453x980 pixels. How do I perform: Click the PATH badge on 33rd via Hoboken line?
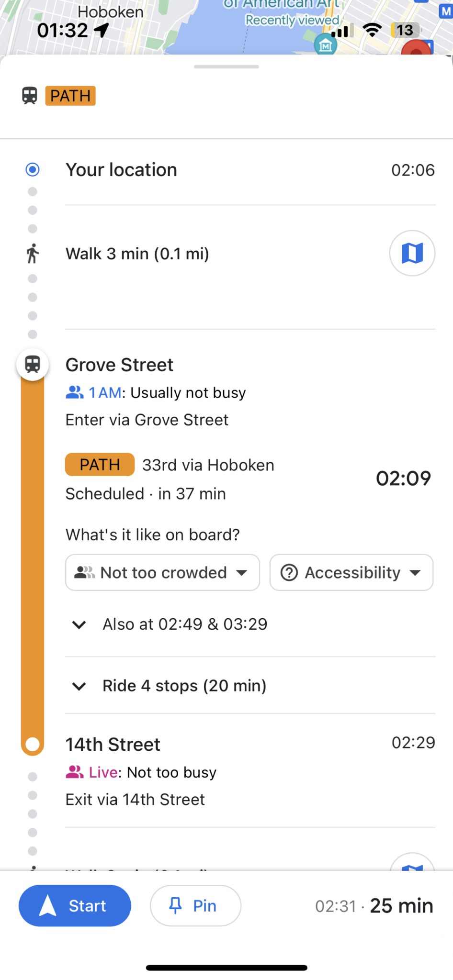click(x=99, y=464)
